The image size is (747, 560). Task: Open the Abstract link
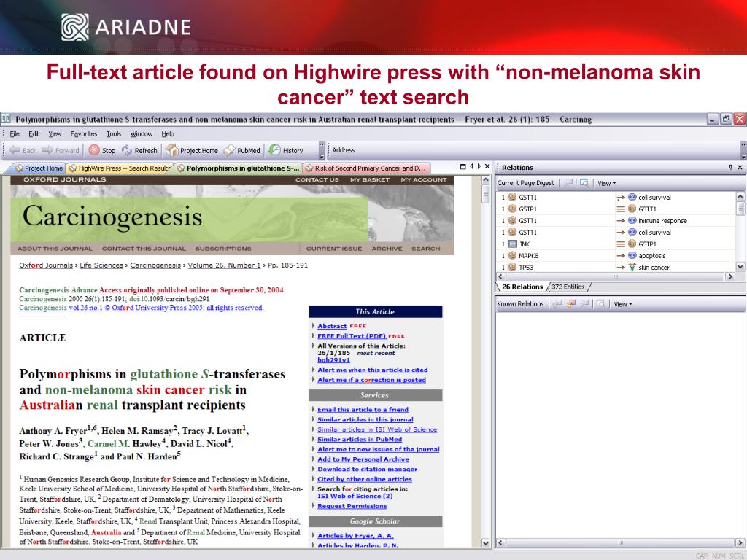point(332,326)
